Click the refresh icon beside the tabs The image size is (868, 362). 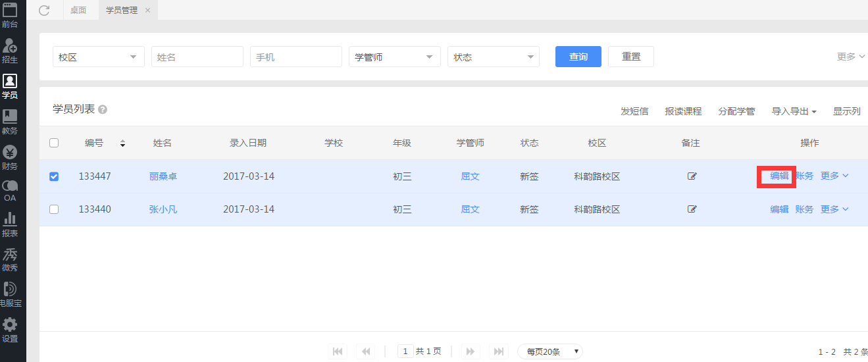(x=44, y=10)
